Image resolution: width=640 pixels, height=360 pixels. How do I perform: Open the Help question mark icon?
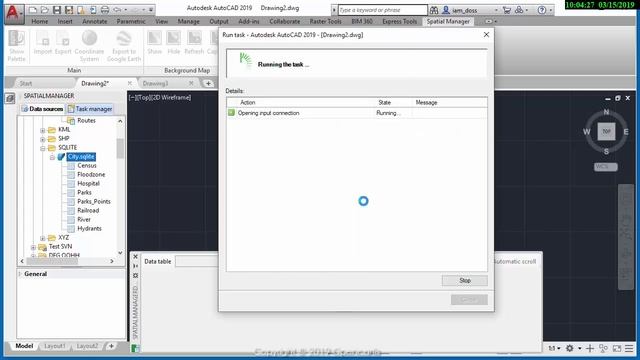(x=542, y=10)
